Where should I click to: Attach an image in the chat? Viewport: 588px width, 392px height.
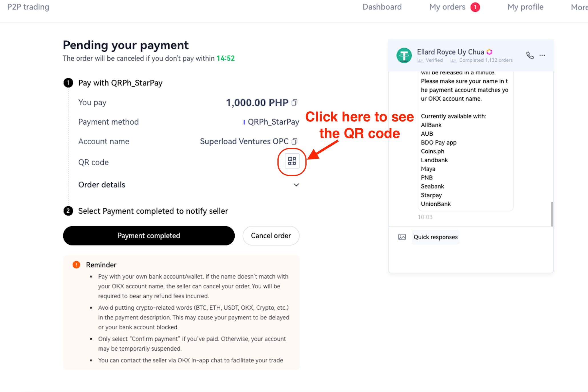(402, 237)
